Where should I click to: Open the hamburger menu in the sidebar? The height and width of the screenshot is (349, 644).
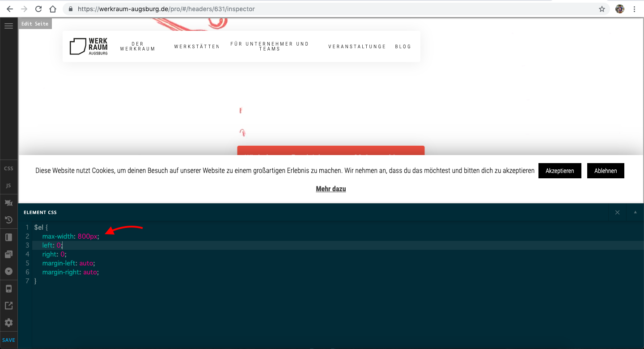8,26
